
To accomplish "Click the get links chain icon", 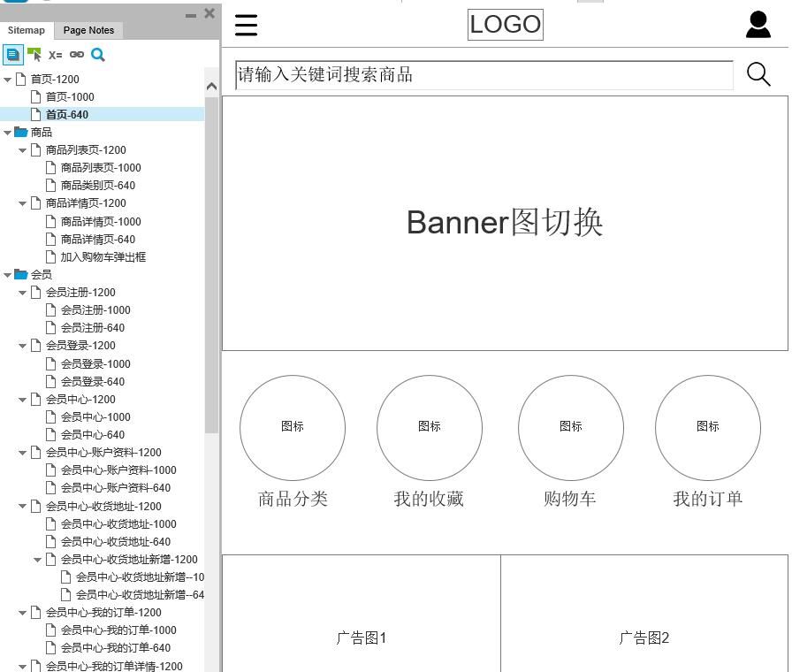I will tap(77, 55).
